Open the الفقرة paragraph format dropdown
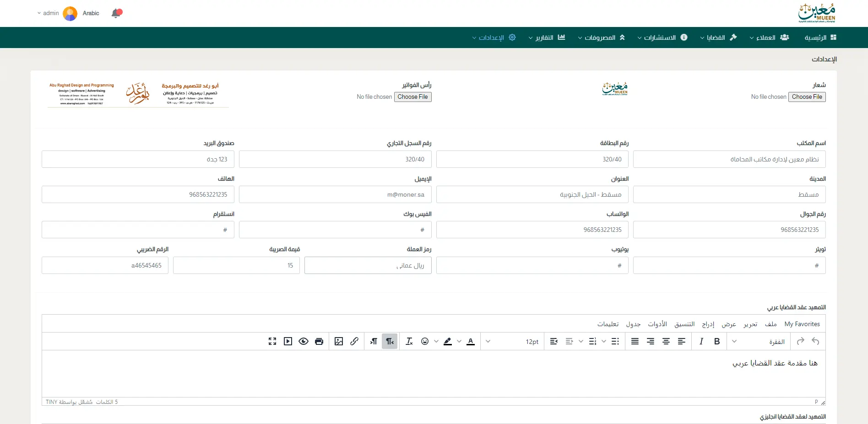 760,342
